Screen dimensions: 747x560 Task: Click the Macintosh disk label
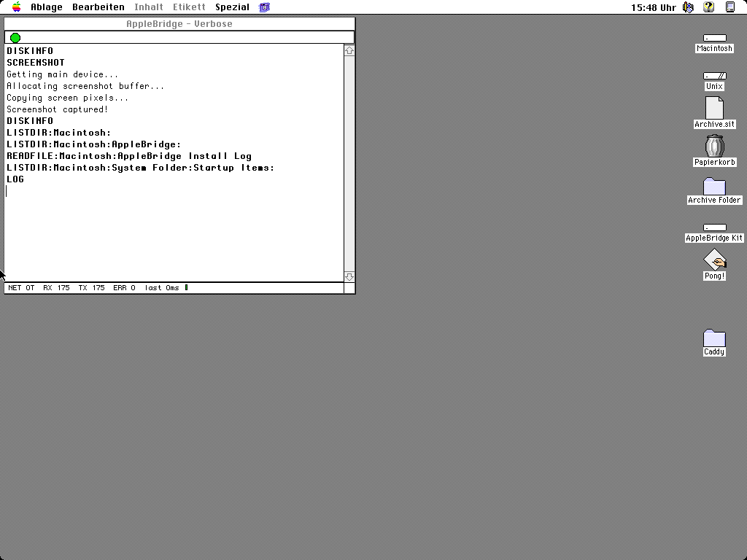(x=714, y=48)
